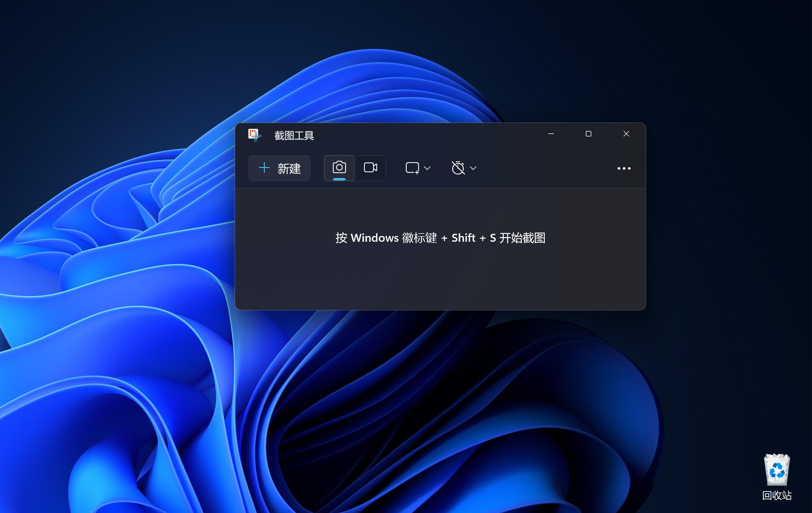Open the three-dots more options menu
Viewport: 812px width, 513px height.
click(x=624, y=168)
